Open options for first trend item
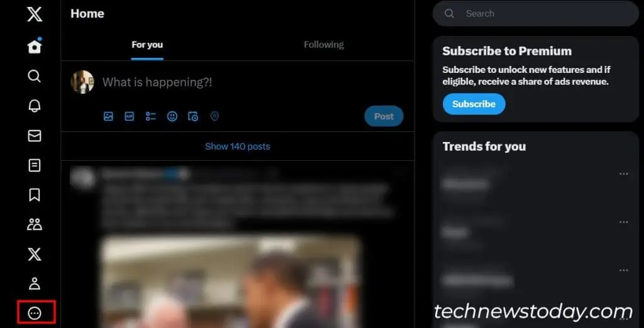 pos(623,174)
